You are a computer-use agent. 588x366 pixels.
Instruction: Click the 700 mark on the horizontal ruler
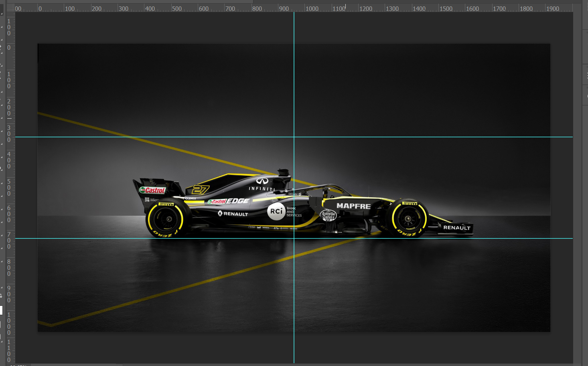pyautogui.click(x=230, y=8)
